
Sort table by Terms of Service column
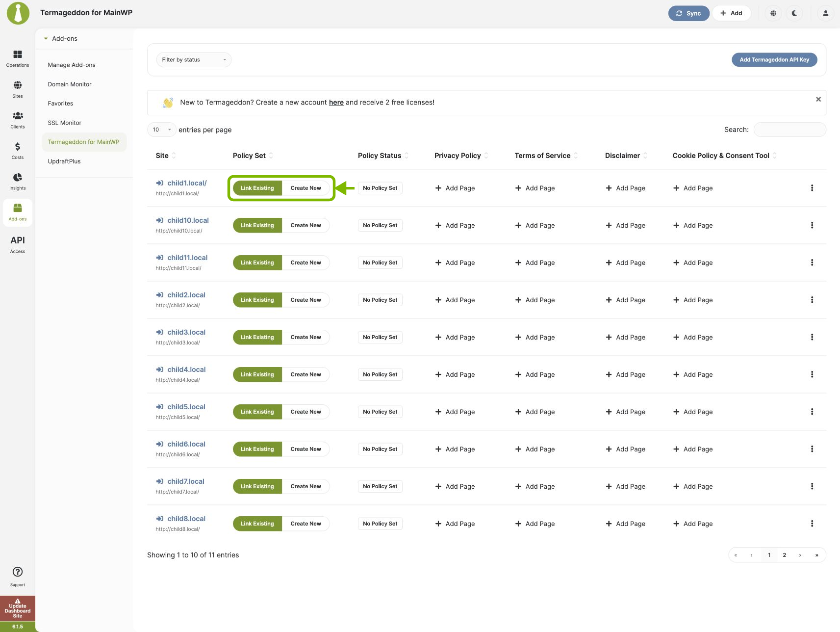546,156
